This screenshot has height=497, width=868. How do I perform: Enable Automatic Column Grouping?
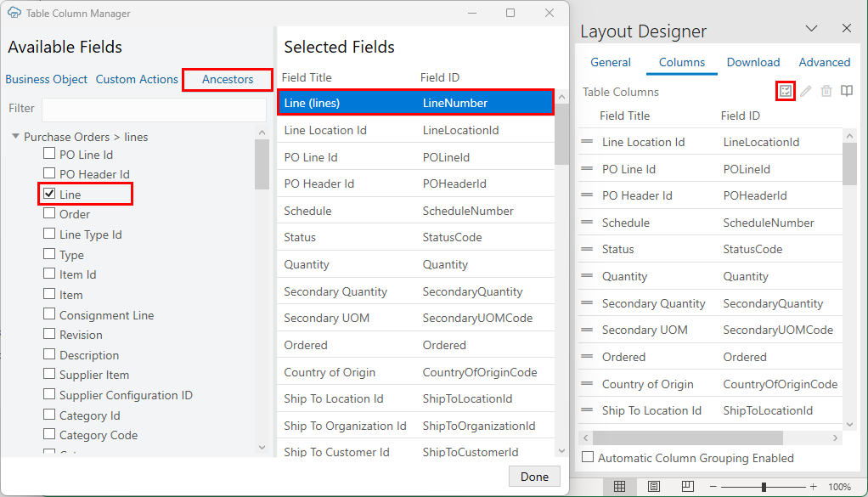[x=587, y=458]
